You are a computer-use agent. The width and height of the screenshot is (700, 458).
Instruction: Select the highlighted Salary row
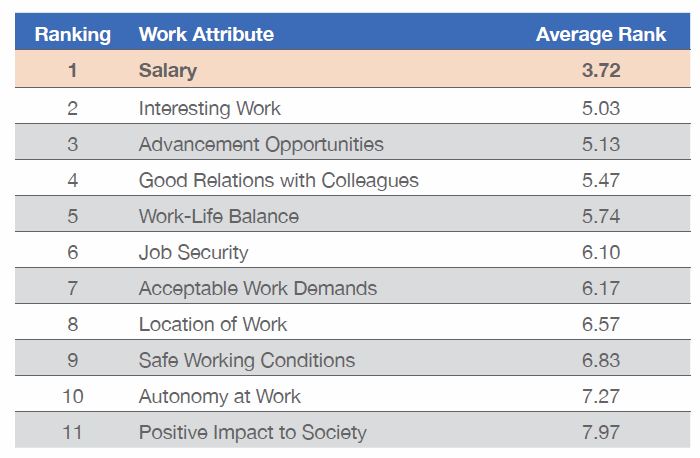(x=353, y=69)
